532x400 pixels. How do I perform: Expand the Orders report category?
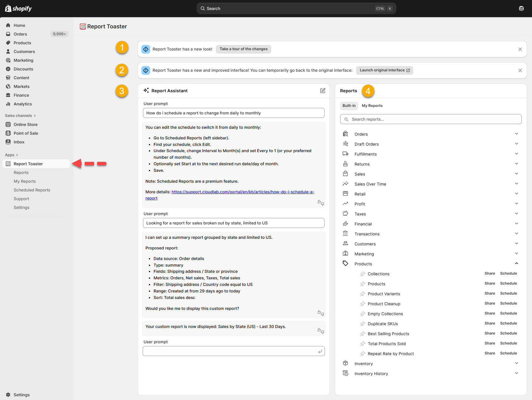tap(516, 134)
